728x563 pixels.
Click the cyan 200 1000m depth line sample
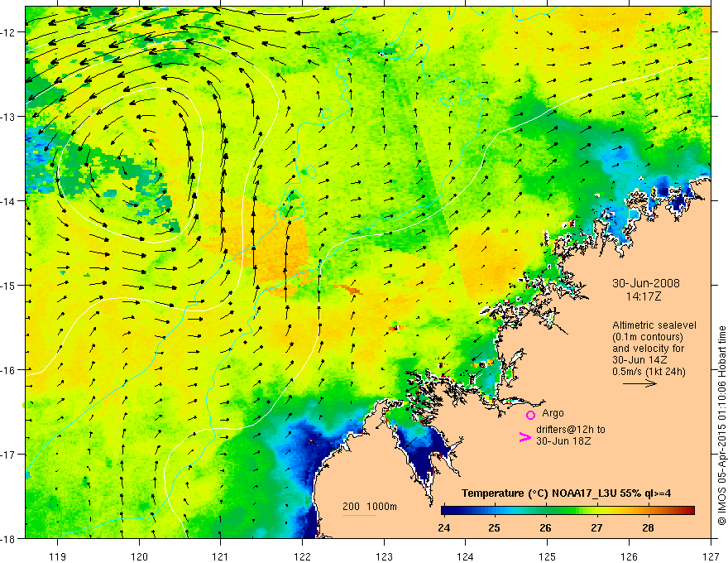pyautogui.click(x=358, y=515)
